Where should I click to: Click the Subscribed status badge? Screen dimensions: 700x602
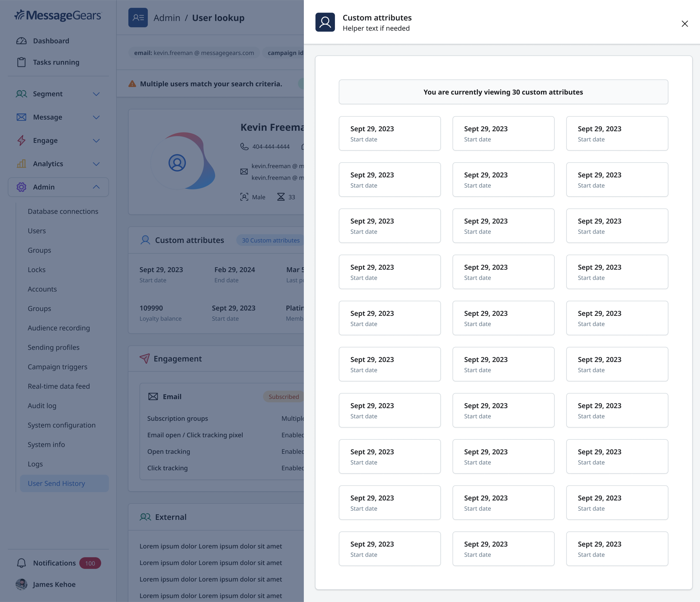pos(283,396)
